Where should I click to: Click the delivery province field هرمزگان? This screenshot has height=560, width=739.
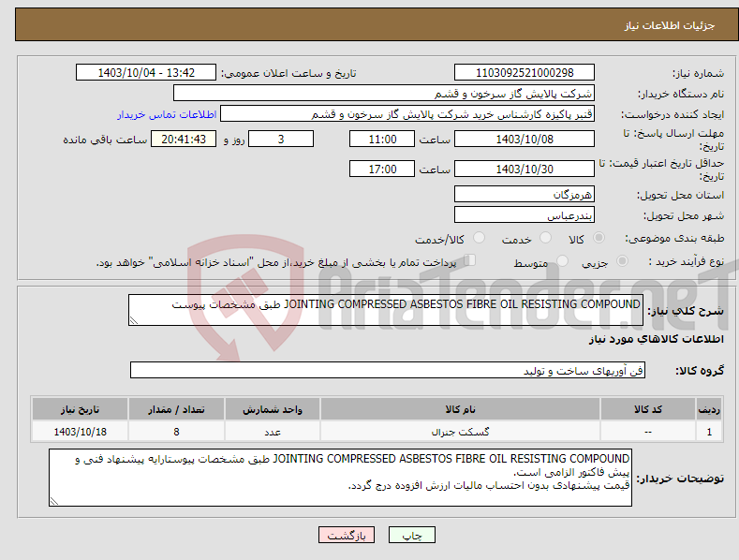coord(525,194)
